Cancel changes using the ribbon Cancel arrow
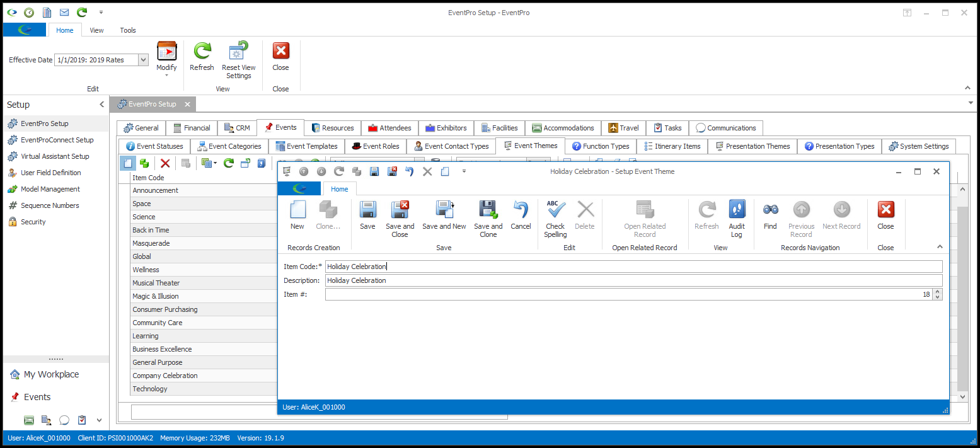 [x=521, y=215]
